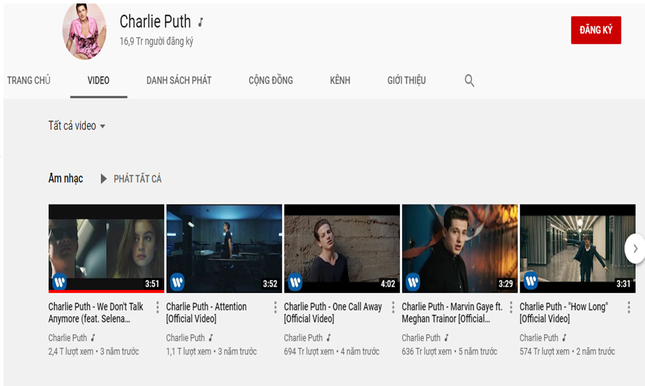Viewport: 645px width, 386px height.
Task: Click the Warner logo on the Attention thumbnail
Action: point(177,282)
